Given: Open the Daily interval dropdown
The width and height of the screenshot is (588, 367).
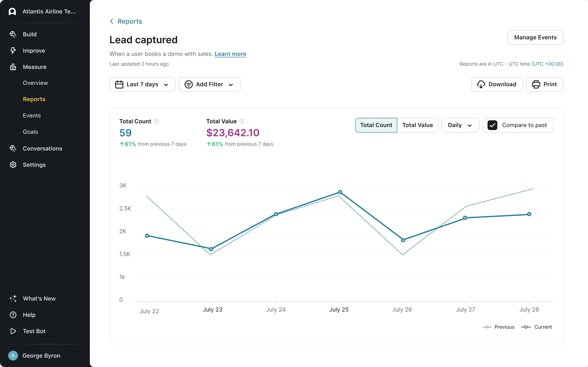Looking at the screenshot, I should (460, 125).
